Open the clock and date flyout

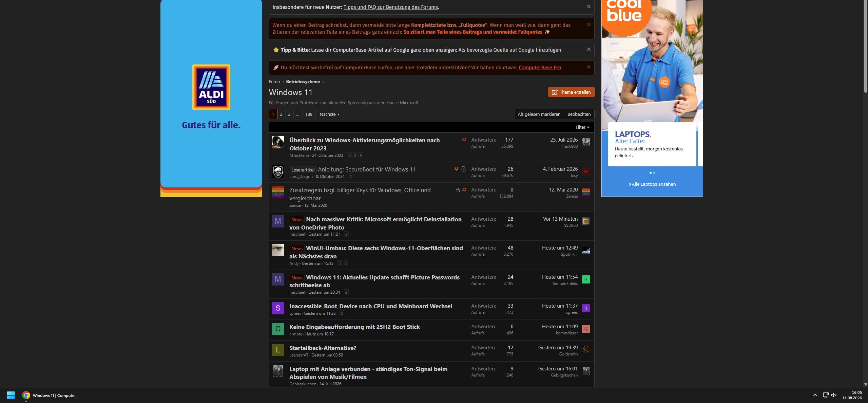[x=852, y=395]
